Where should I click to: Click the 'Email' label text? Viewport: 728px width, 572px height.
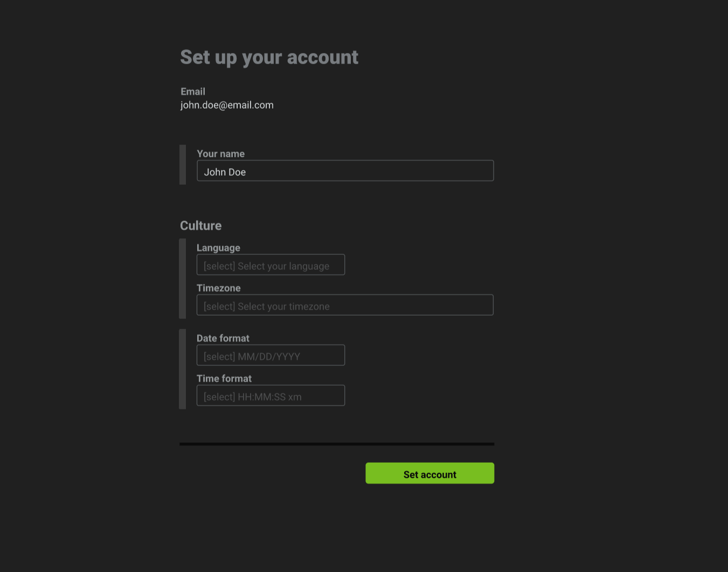(x=193, y=92)
